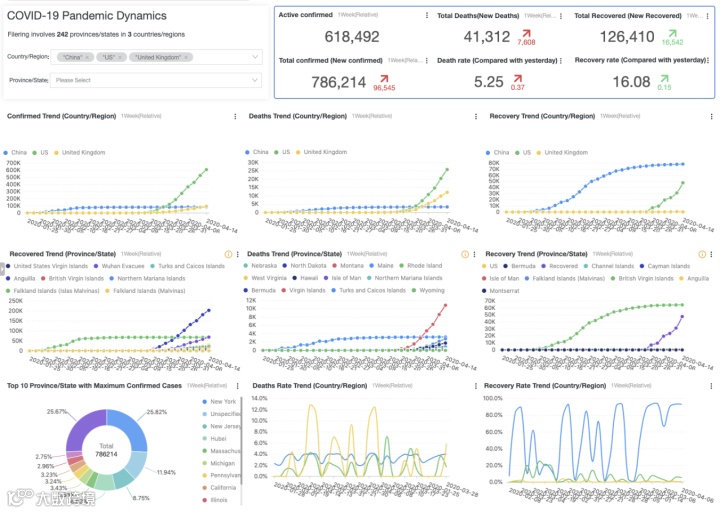Expand the Country/Region dropdown arrow
720x513 pixels.
pyautogui.click(x=255, y=57)
